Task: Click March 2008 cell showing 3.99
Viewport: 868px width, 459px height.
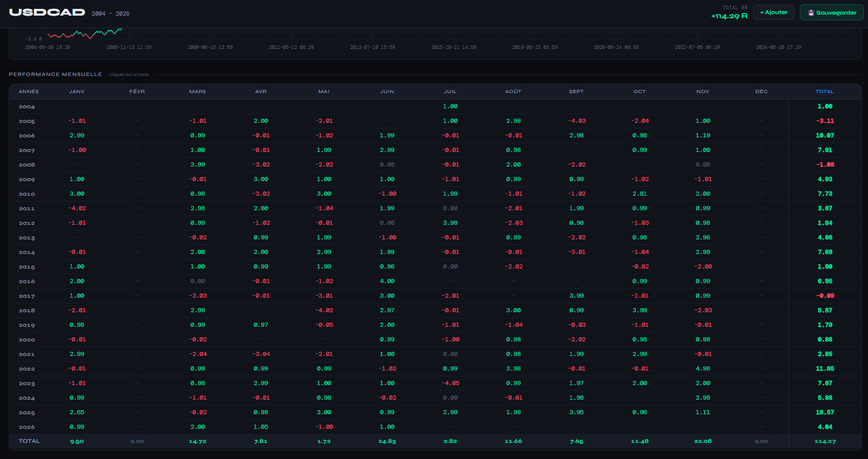Action: (x=198, y=164)
